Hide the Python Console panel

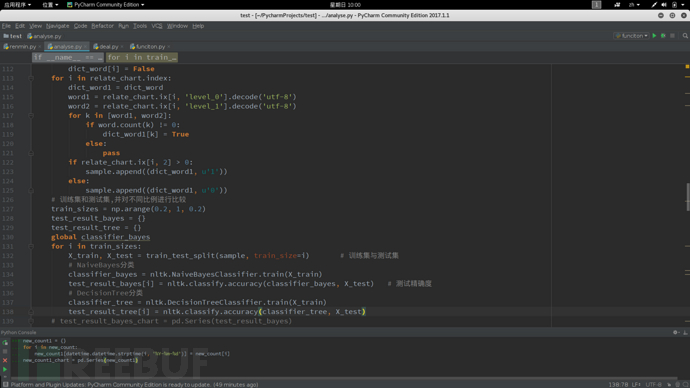685,332
